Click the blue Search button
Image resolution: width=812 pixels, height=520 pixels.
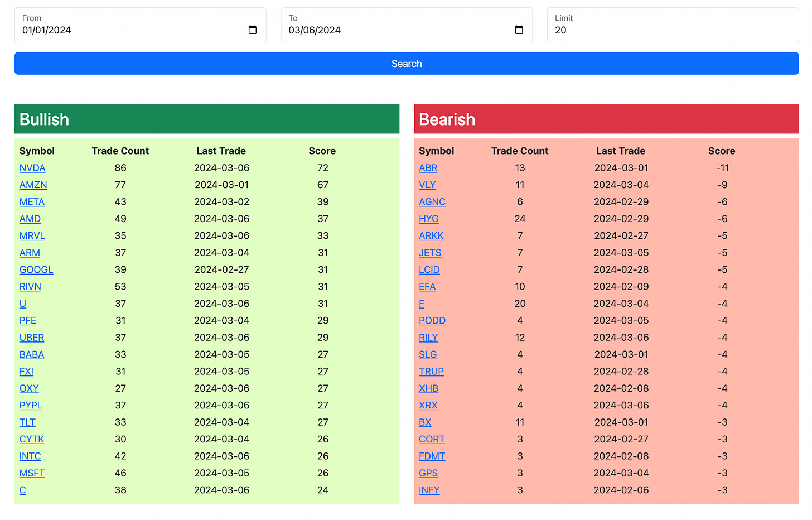click(407, 64)
